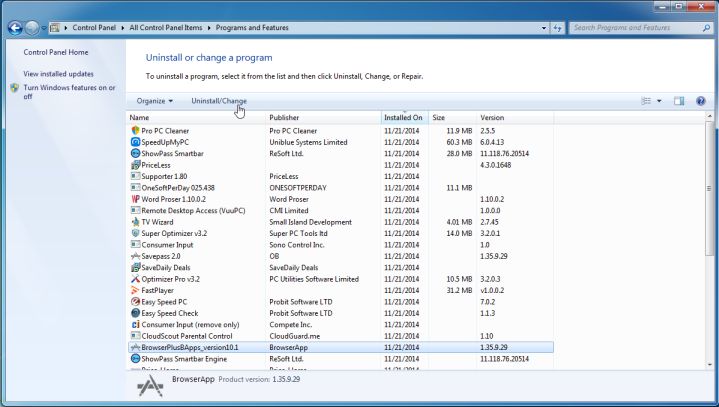Sort by the Version column header
This screenshot has height=407, width=719.
coord(515,118)
